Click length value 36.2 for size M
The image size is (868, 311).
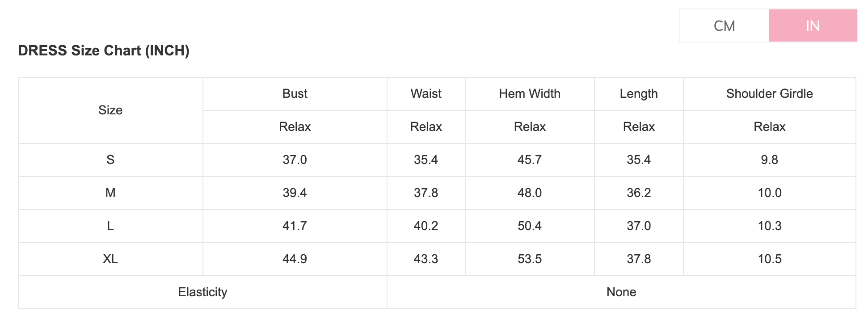639,193
